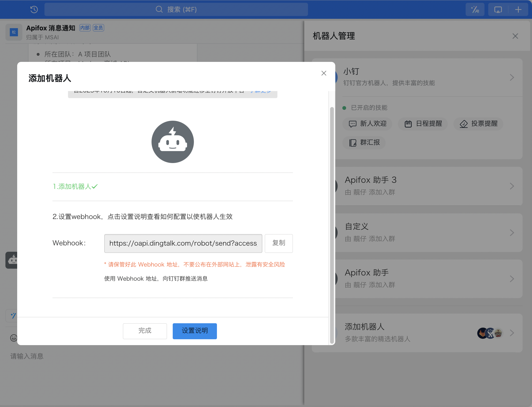The height and width of the screenshot is (407, 532).
Task: Select the 全员 tag next to the group name
Action: pyautogui.click(x=98, y=28)
